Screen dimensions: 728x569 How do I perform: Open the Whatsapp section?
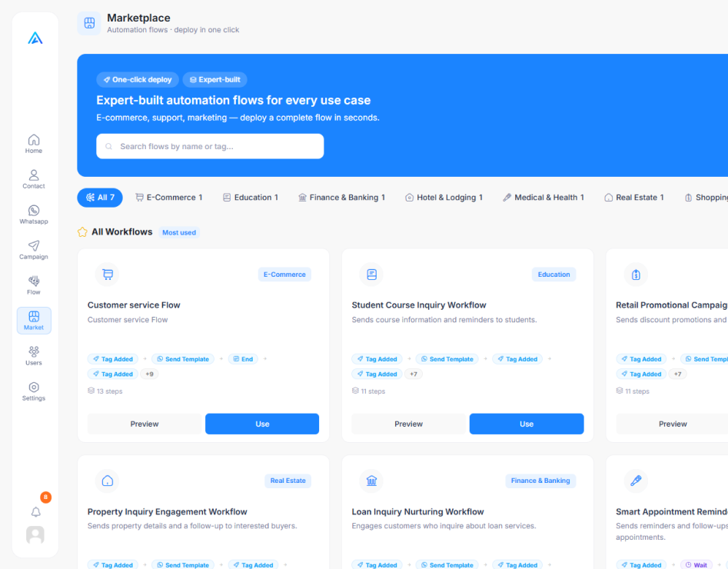pos(33,214)
